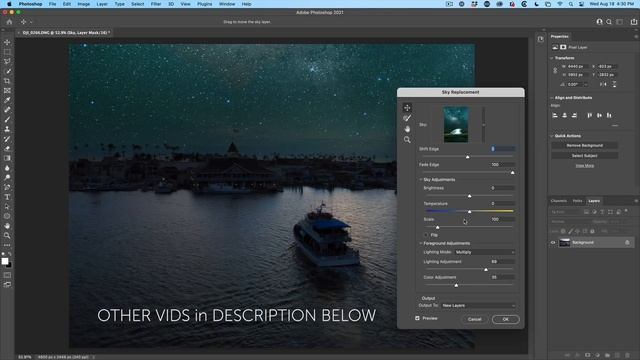Select the Hand tool in main toolbar

(x=7, y=226)
